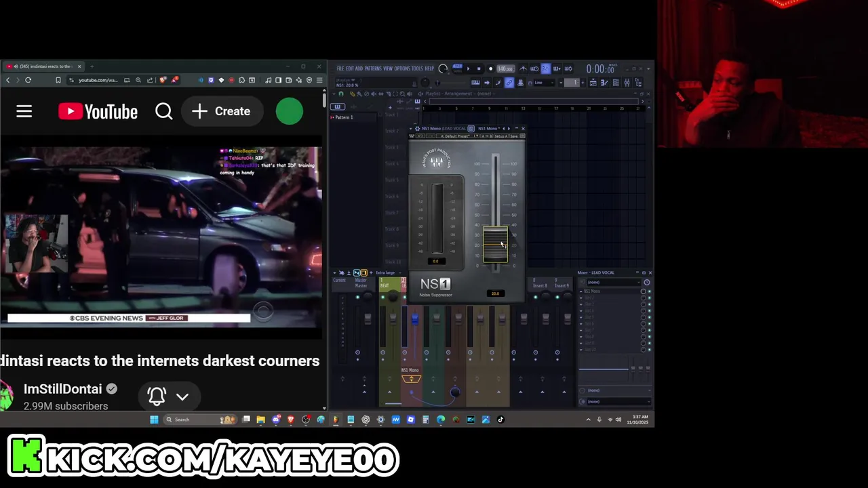Click the Setup A button in NS1
868x488 pixels.
(x=500, y=136)
